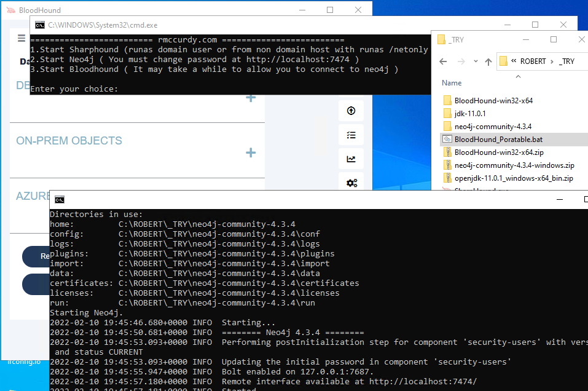The height and width of the screenshot is (391, 588).
Task: Click the BloodHound window title text
Action: pos(40,10)
